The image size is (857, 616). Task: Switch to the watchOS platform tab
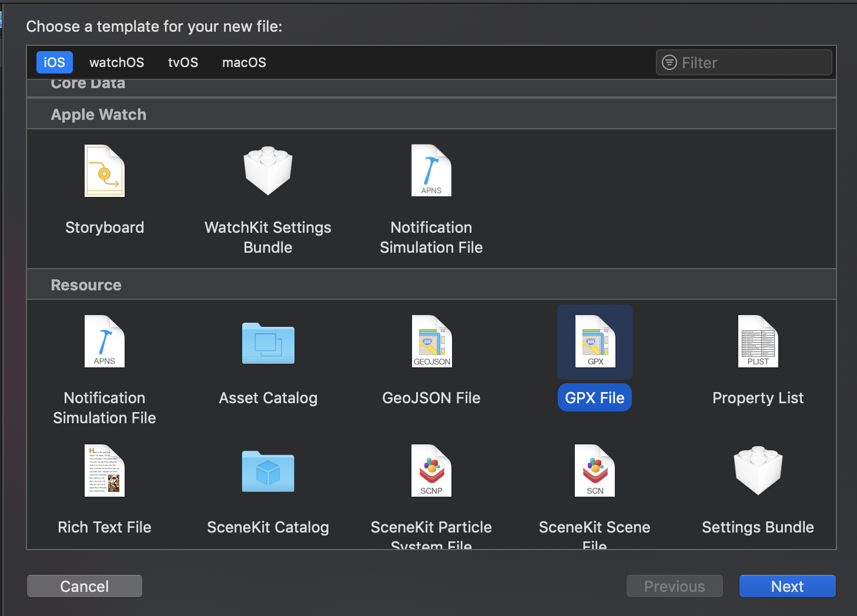coord(116,62)
